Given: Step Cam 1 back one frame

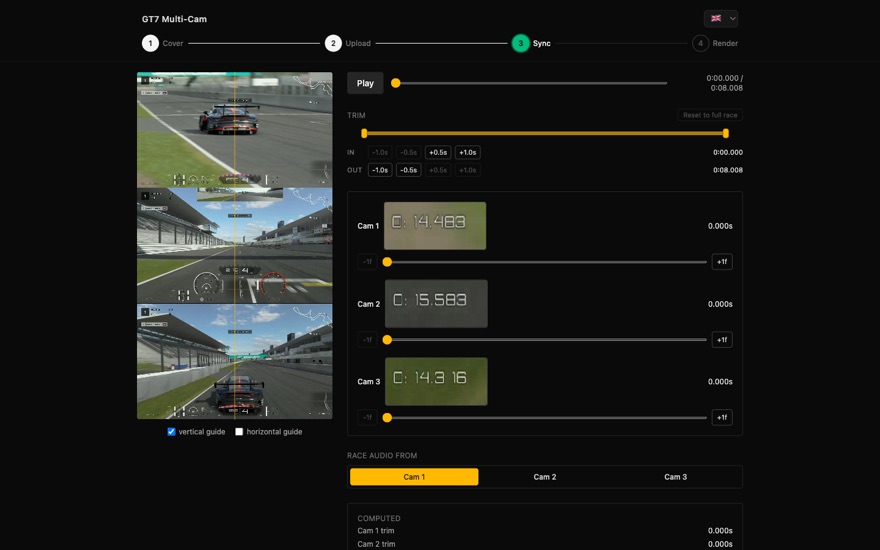Looking at the screenshot, I should (x=367, y=262).
